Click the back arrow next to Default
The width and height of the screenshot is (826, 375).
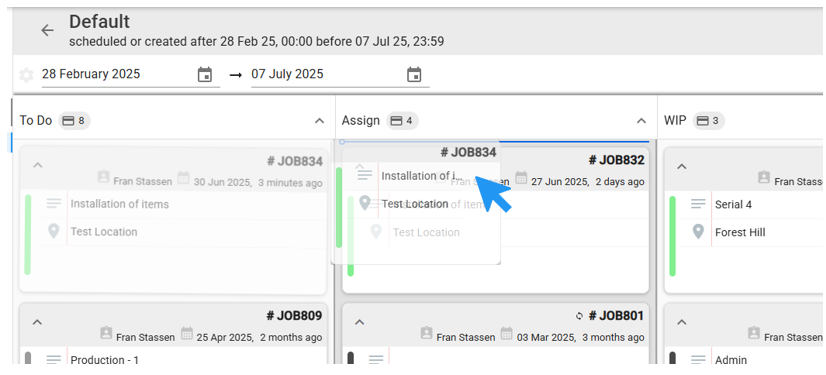coord(47,31)
